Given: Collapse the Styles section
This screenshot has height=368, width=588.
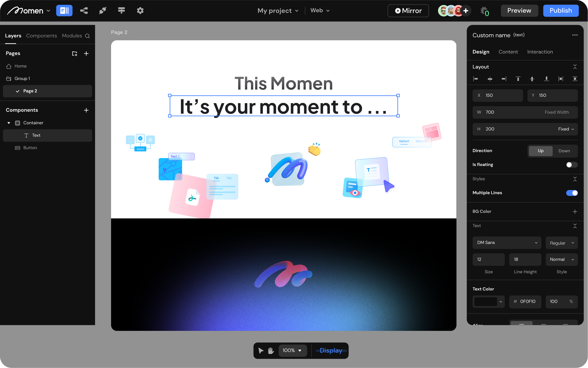Looking at the screenshot, I should 575,179.
